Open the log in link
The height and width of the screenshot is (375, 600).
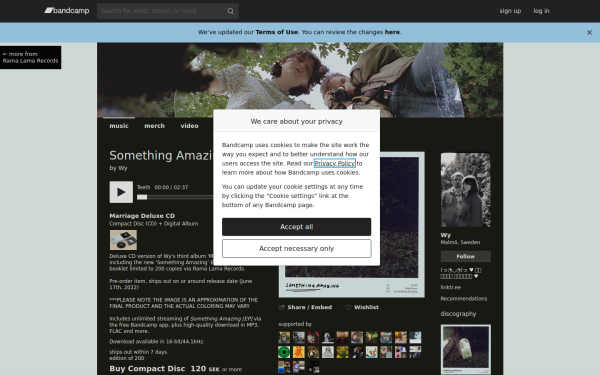click(541, 11)
